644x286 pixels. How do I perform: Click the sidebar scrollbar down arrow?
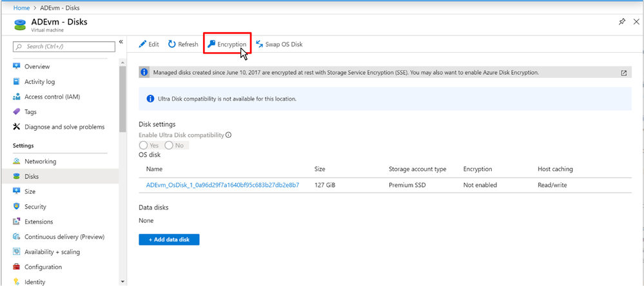click(x=122, y=282)
